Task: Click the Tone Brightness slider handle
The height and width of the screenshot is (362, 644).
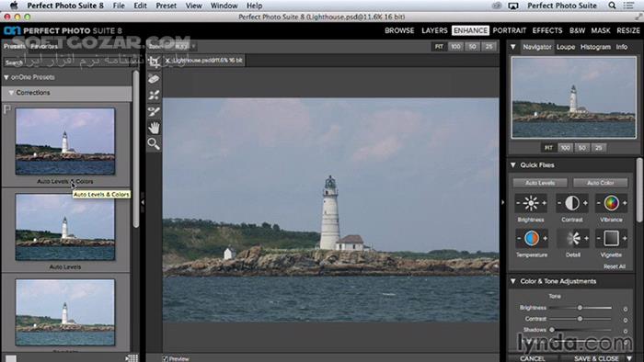Action: click(x=580, y=308)
